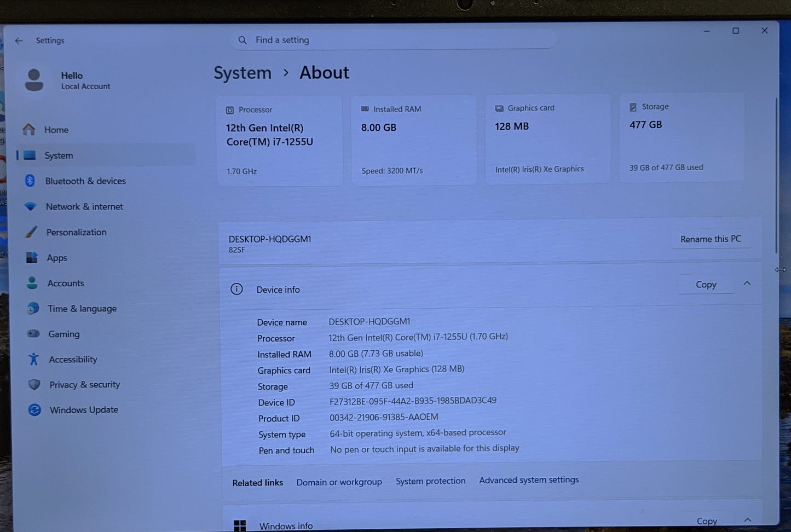Screen dimensions: 791x532
Task: Click the Apps icon in sidebar
Action: tap(32, 257)
